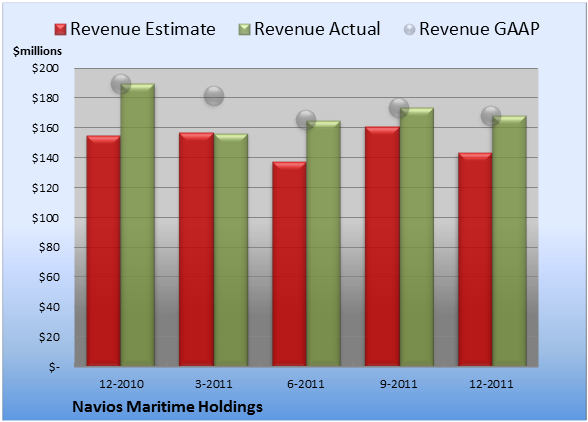The height and width of the screenshot is (422, 588).
Task: Select the red estimate bar for 6-2011
Action: [289, 264]
